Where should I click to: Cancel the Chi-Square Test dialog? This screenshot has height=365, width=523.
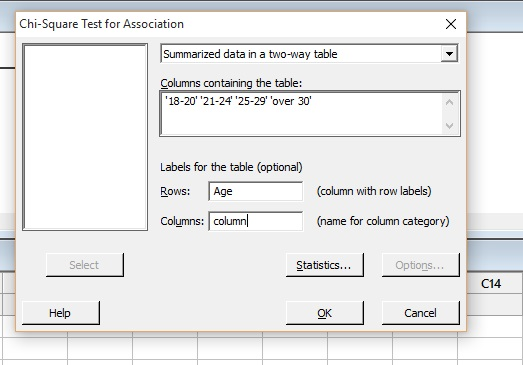pyautogui.click(x=420, y=313)
